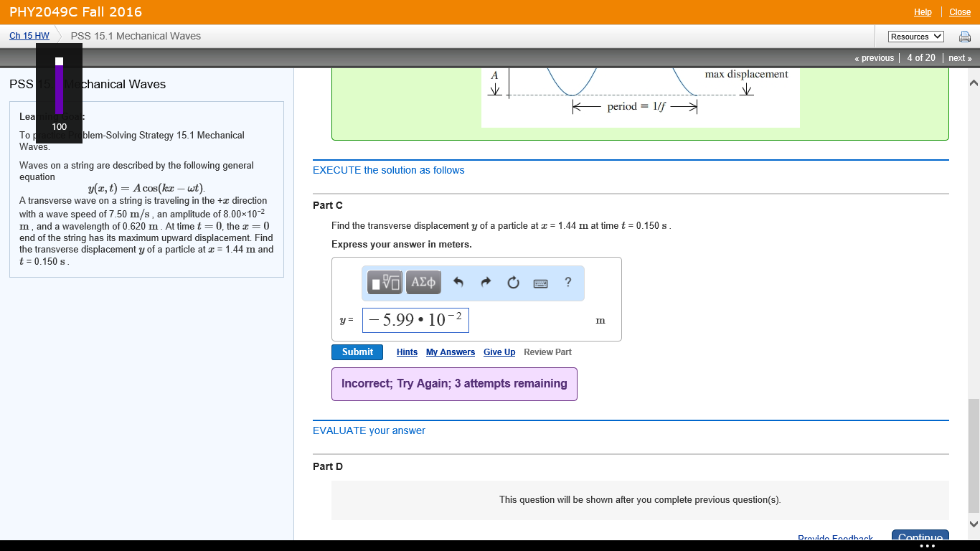Click Continue at the bottom of the page
Screen dimensions: 980x551
[920, 537]
